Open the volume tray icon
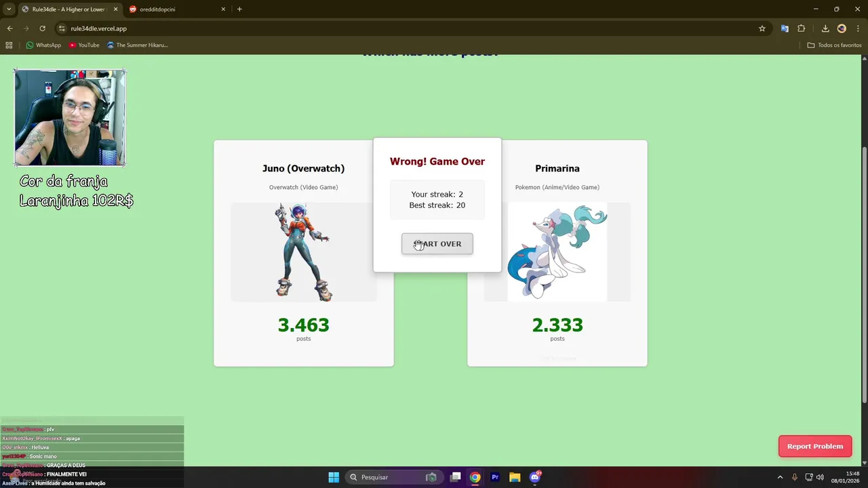The image size is (868, 488). (820, 477)
